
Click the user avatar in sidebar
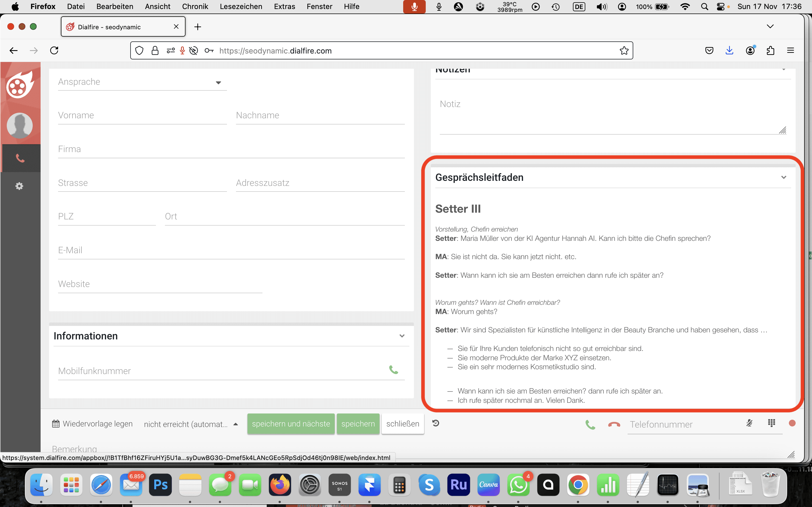pos(20,125)
